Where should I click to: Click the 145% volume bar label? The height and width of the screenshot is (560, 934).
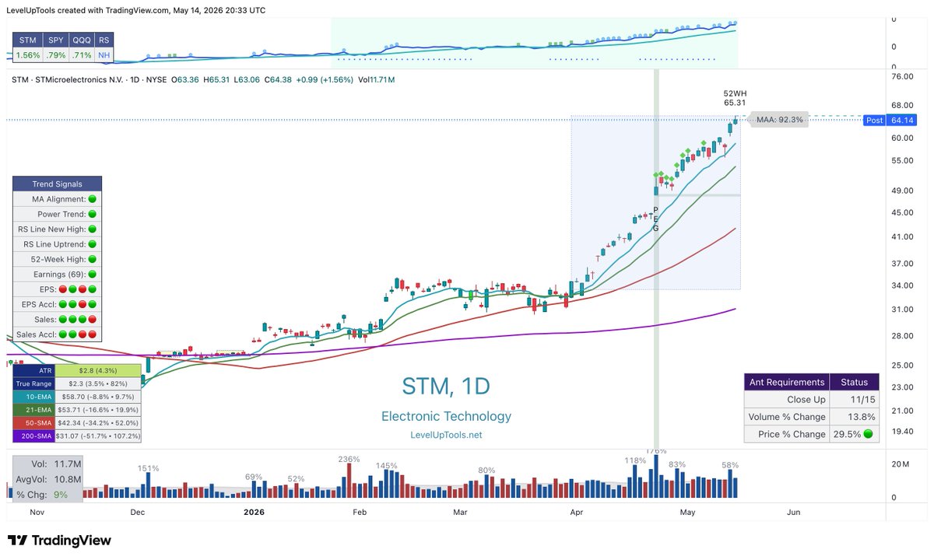point(387,465)
